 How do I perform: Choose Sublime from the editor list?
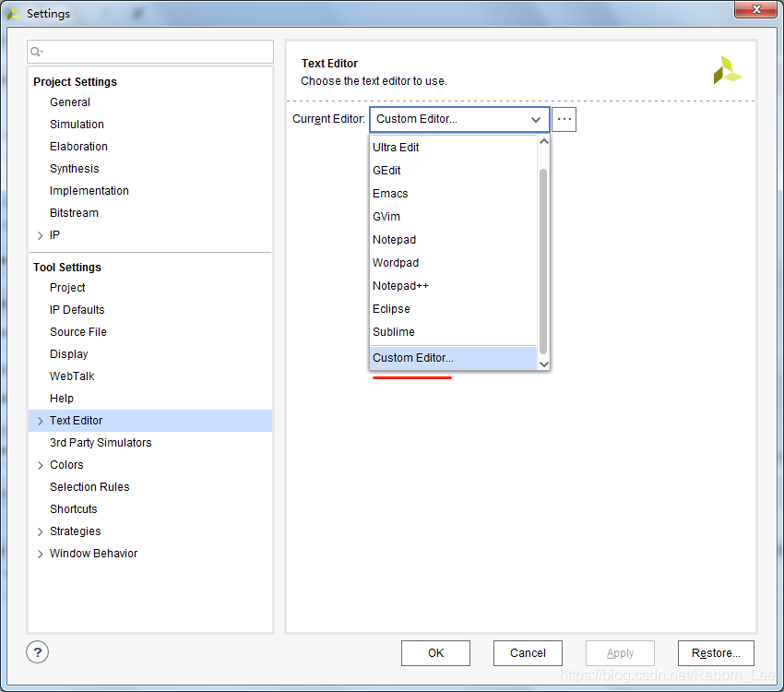tap(453, 331)
